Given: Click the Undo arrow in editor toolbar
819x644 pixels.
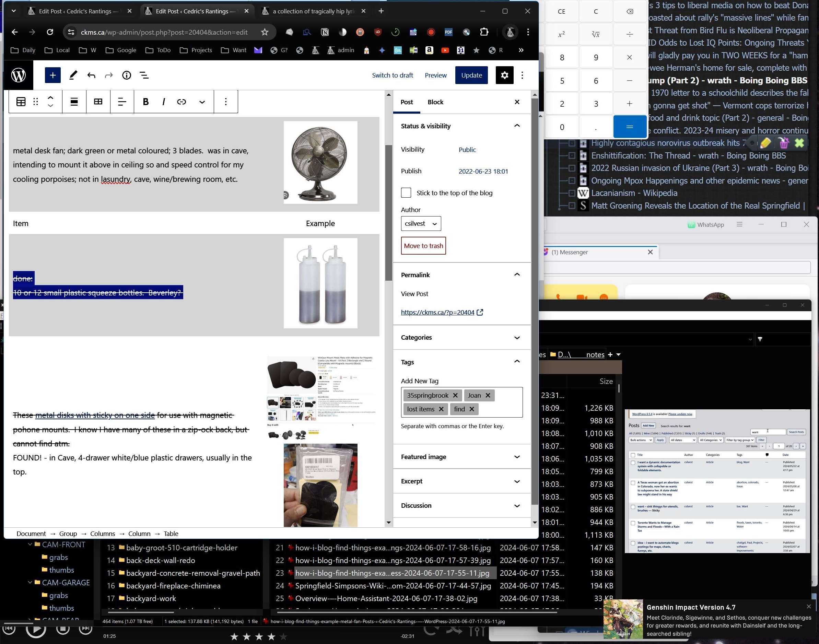Looking at the screenshot, I should click(x=91, y=75).
